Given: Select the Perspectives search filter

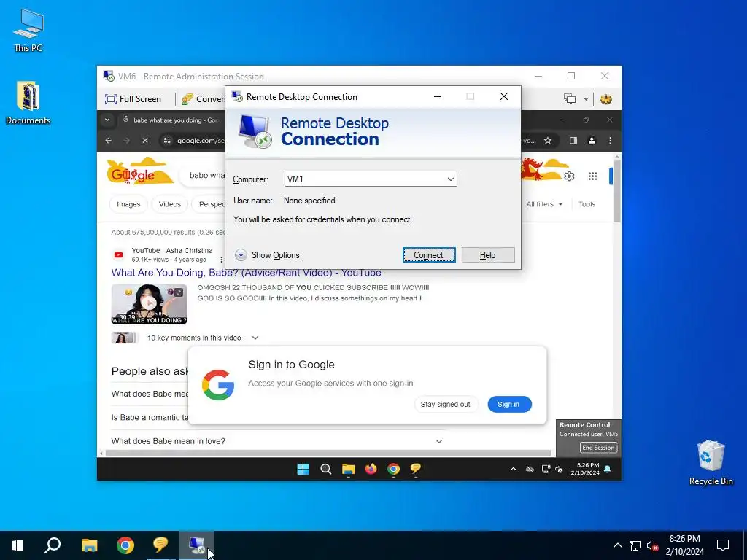Looking at the screenshot, I should pos(209,204).
